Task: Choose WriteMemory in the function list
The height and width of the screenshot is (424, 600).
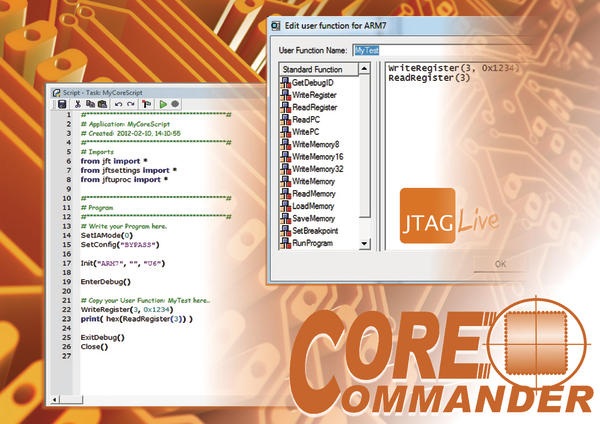Action: [313, 181]
